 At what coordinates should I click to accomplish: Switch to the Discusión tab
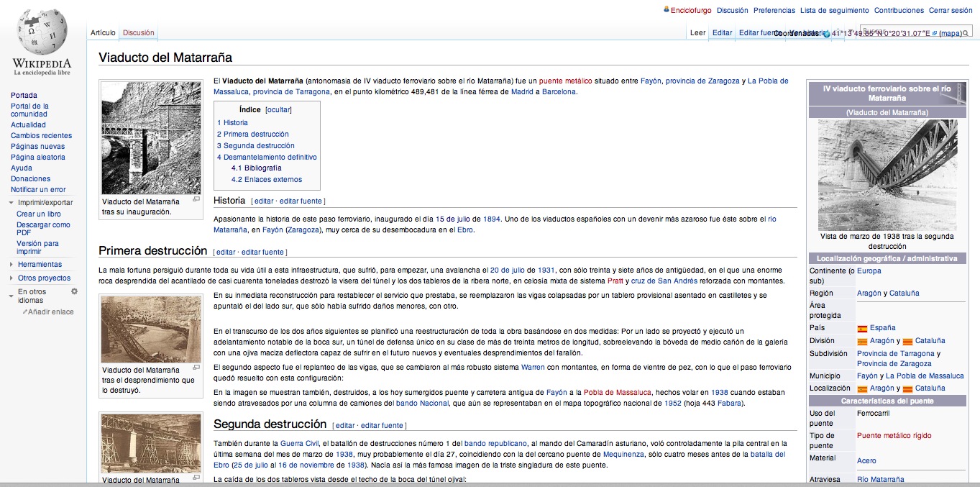point(139,32)
